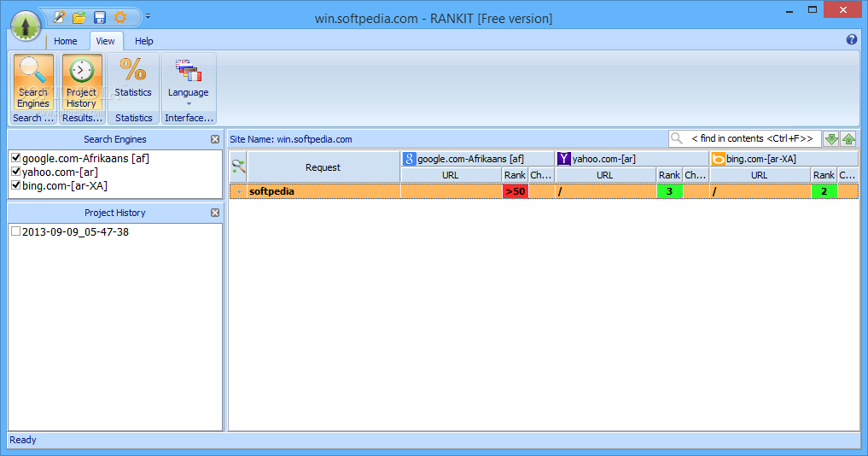868x456 pixels.
Task: Uncheck yahoo.com-[ar] search engine
Action: (x=16, y=172)
